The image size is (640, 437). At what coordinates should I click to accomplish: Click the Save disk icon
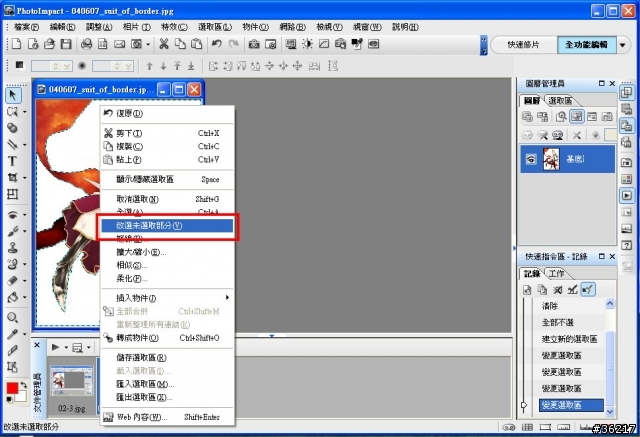66,44
